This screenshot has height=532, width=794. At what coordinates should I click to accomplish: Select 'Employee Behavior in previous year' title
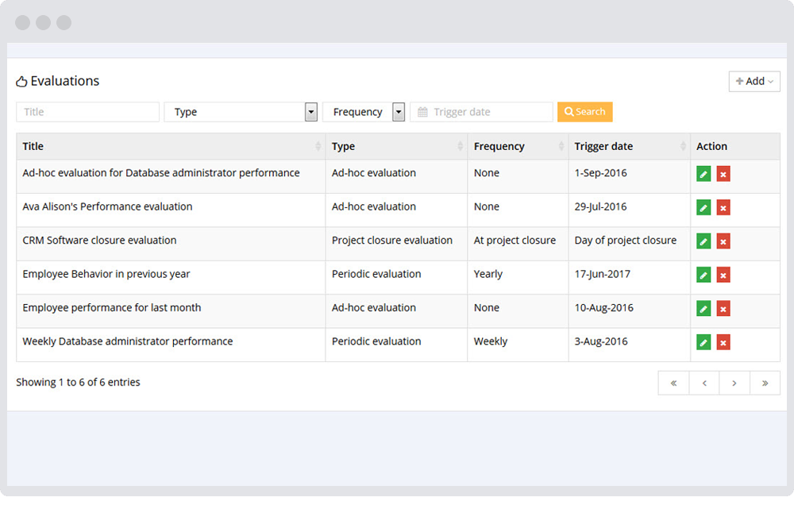(x=106, y=274)
